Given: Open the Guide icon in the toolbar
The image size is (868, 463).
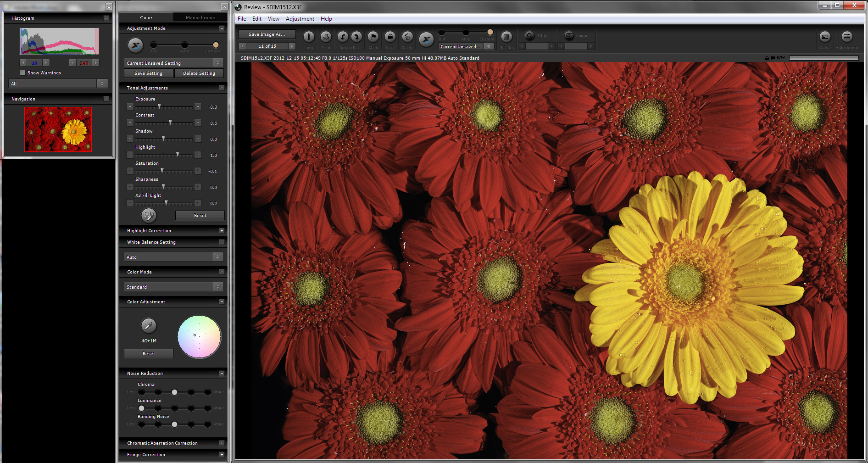Looking at the screenshot, I should coord(825,37).
